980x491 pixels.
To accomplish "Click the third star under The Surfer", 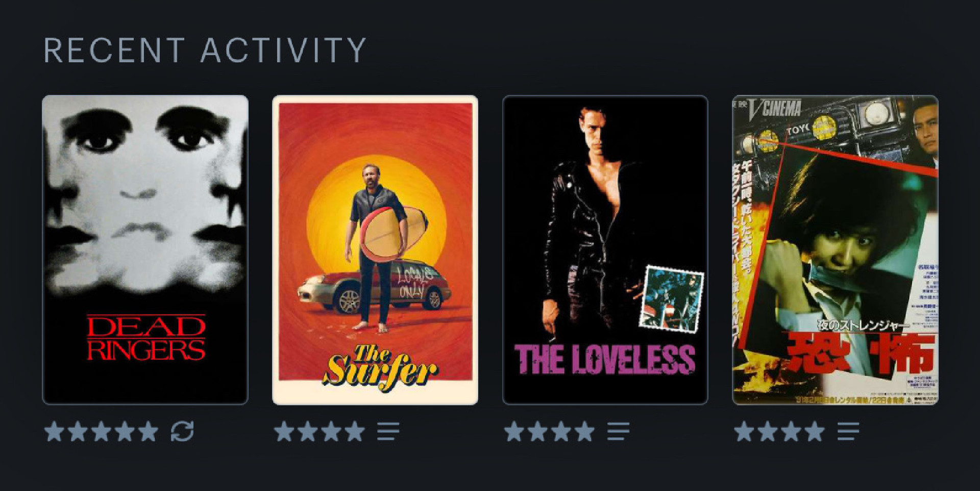I will 331,431.
